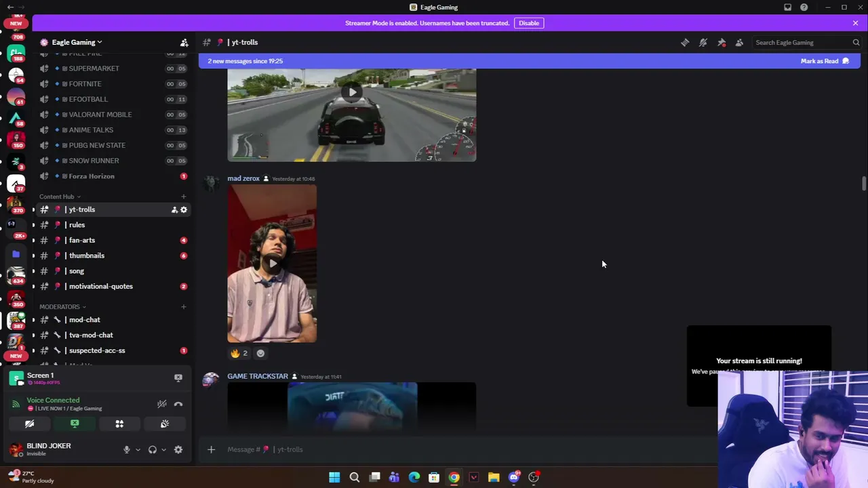Screen dimensions: 868x488
Task: Dismiss the Streamer Mode banner
Action: click(855, 23)
